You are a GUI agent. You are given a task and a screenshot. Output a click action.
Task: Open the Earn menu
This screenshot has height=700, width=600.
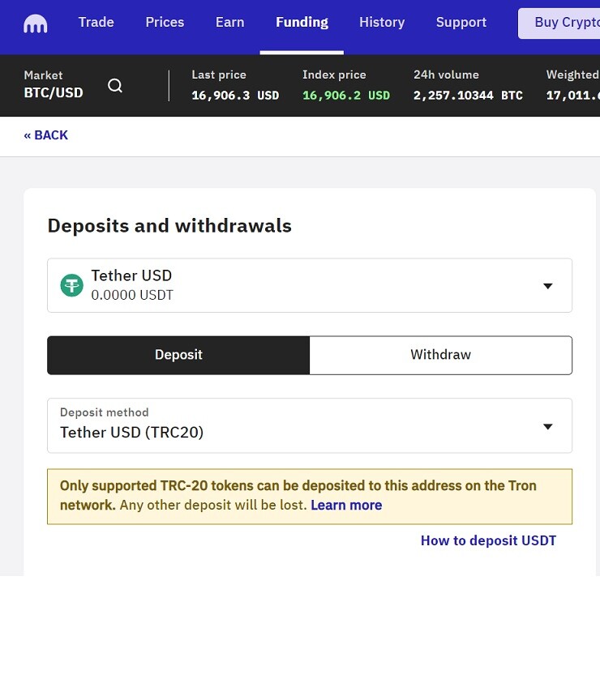[x=230, y=23]
